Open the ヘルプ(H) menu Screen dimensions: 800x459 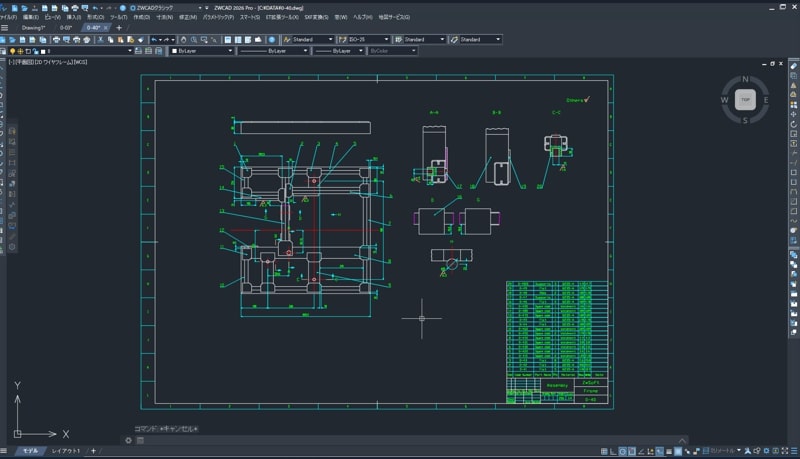362,17
